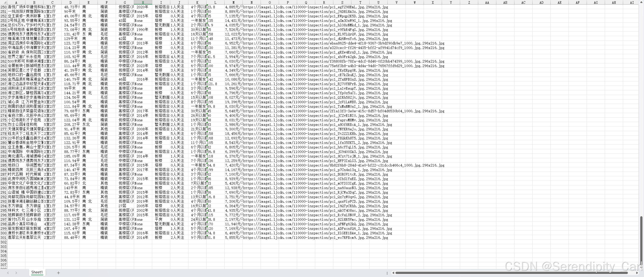Select column H header
This screenshot has width=644, height=277.
click(x=143, y=2)
